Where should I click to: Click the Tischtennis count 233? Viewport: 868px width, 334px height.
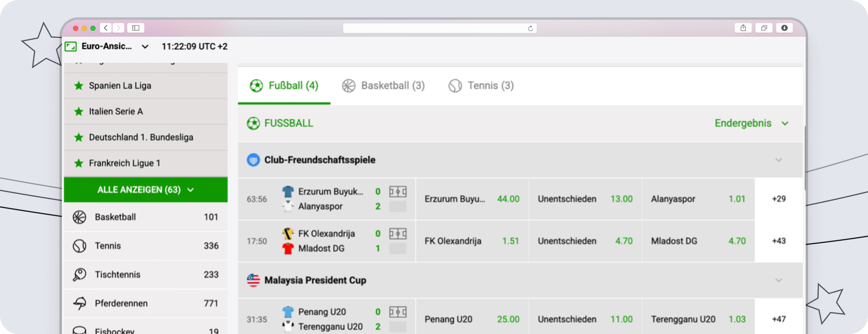pos(211,274)
